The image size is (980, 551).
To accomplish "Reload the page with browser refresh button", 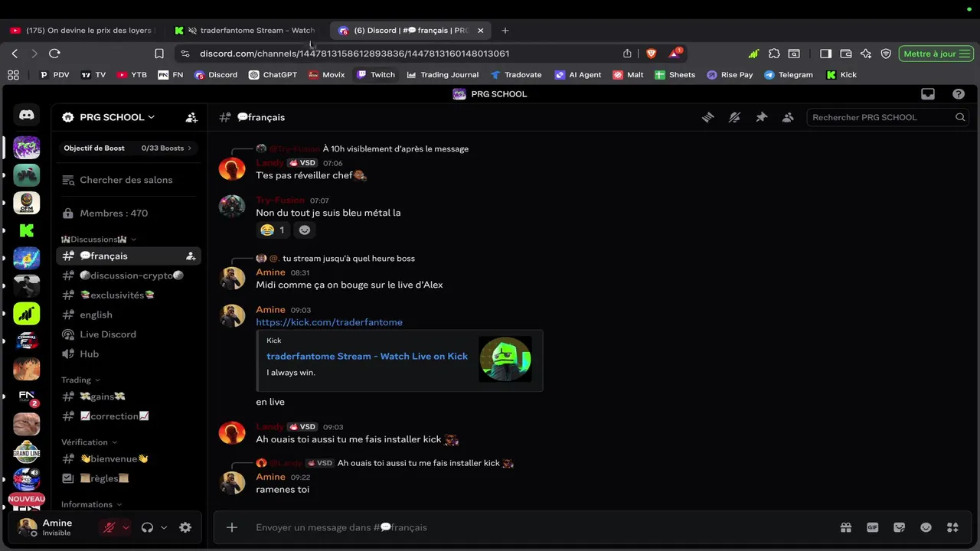I will pyautogui.click(x=54, y=54).
